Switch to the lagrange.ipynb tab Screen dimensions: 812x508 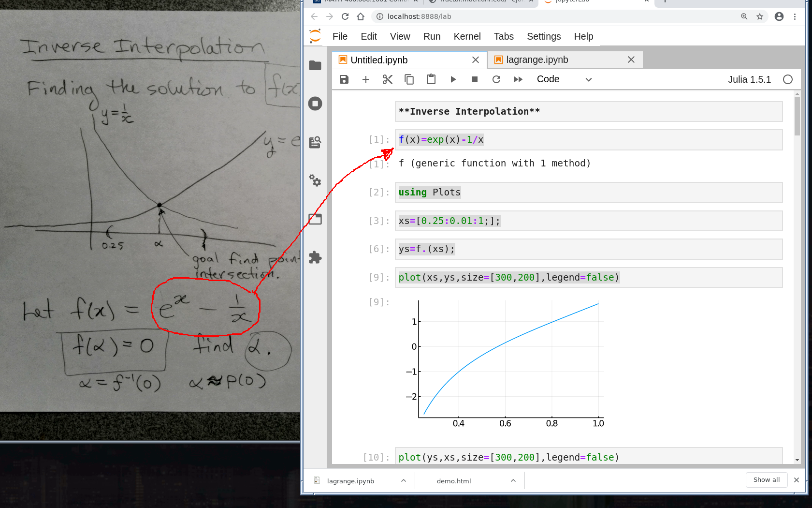click(537, 60)
